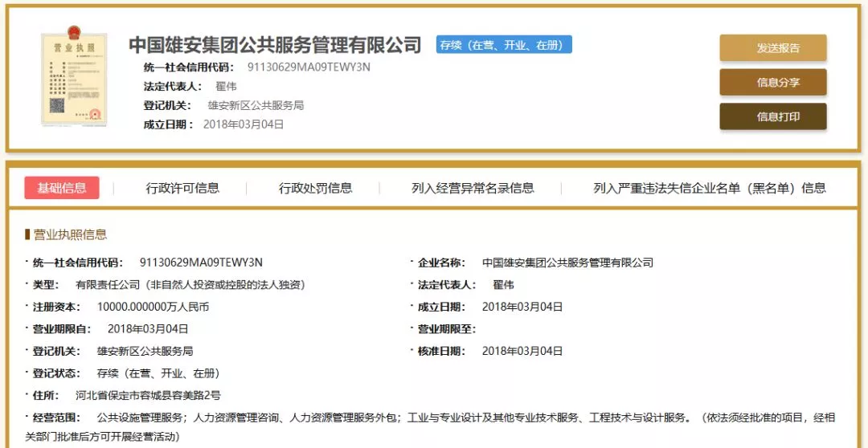This screenshot has width=868, height=448.
Task: Click the credit code in the top header
Action: (309, 67)
